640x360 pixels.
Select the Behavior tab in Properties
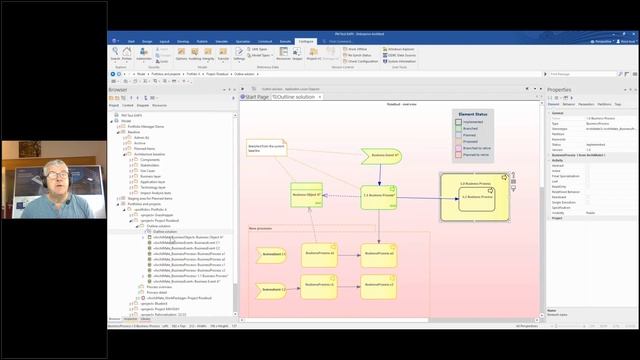click(x=569, y=104)
